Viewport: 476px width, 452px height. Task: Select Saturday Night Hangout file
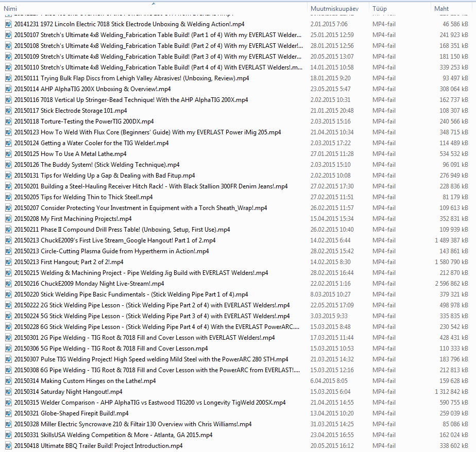(x=68, y=392)
